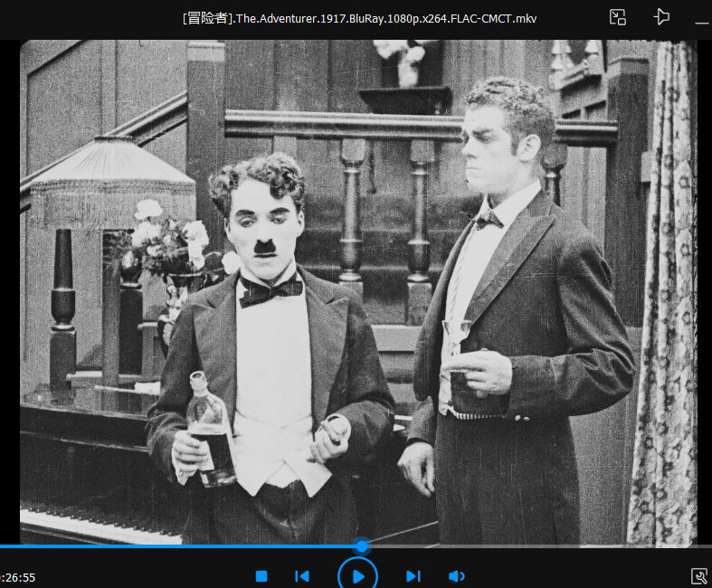Open the volume speaker control
The height and width of the screenshot is (588, 712).
coord(456,576)
